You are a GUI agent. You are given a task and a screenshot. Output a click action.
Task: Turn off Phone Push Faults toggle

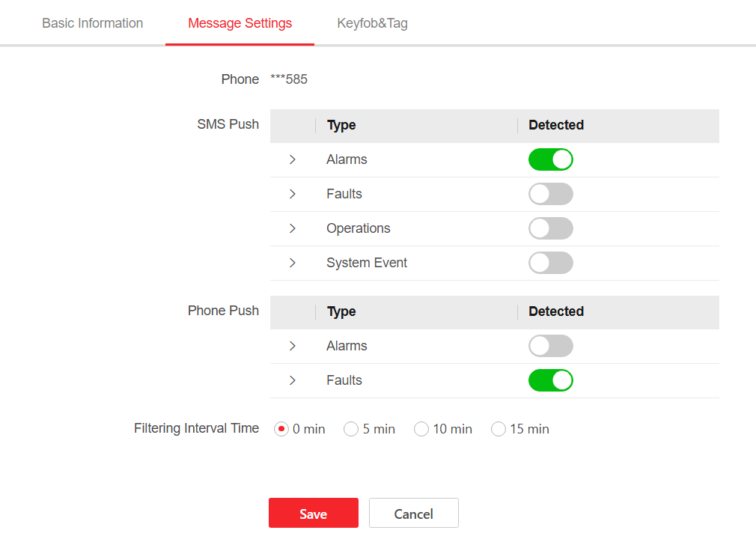550,380
